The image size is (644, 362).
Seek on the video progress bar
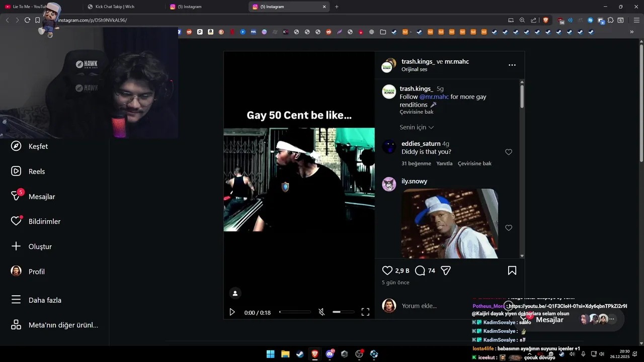[x=295, y=312]
